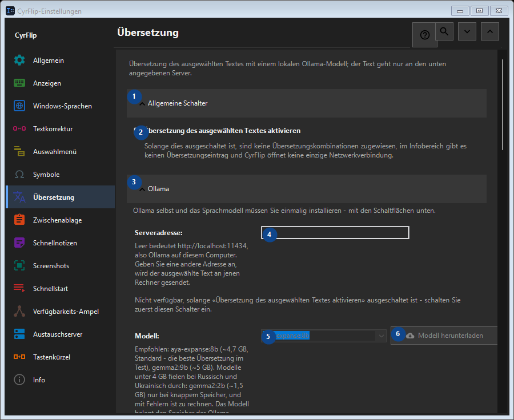Click the Auswahlmenü sidebar icon
The height and width of the screenshot is (420, 514).
tap(19, 151)
